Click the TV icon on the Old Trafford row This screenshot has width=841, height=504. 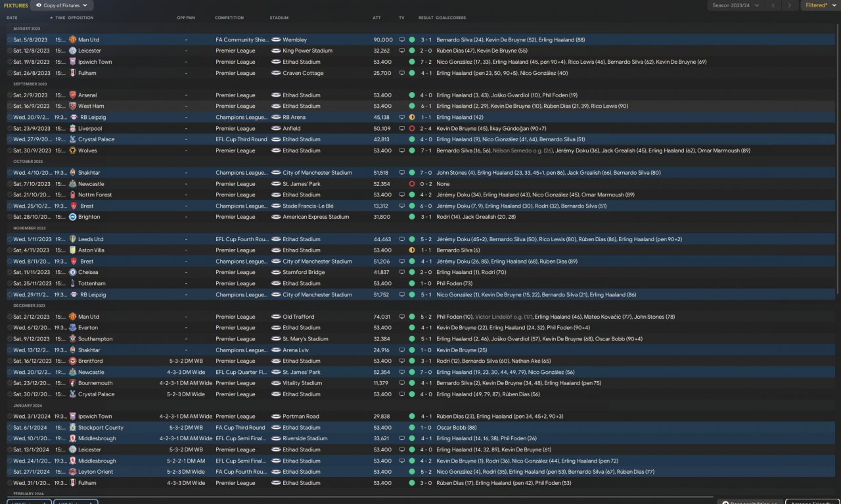point(402,317)
